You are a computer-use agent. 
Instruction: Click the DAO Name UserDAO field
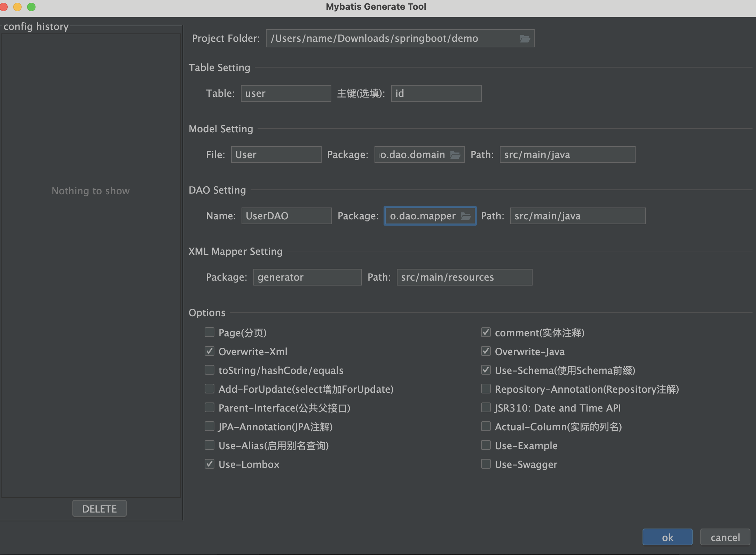coord(285,216)
